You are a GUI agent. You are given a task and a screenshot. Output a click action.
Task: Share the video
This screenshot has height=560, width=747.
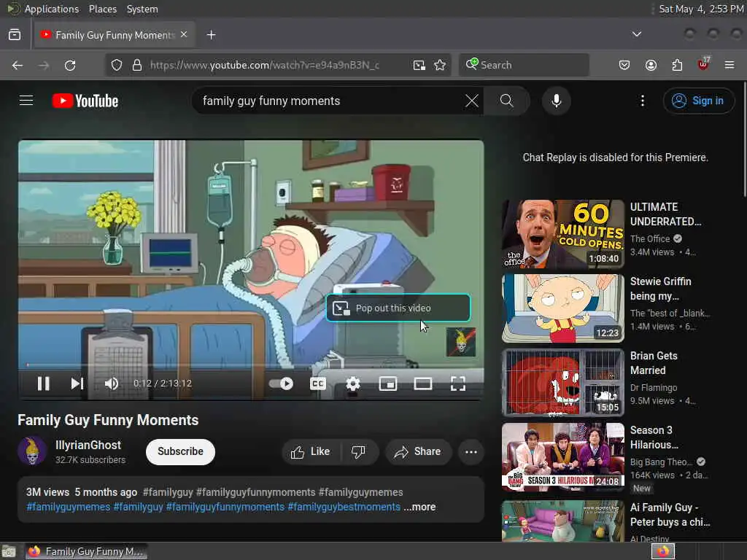(x=418, y=451)
